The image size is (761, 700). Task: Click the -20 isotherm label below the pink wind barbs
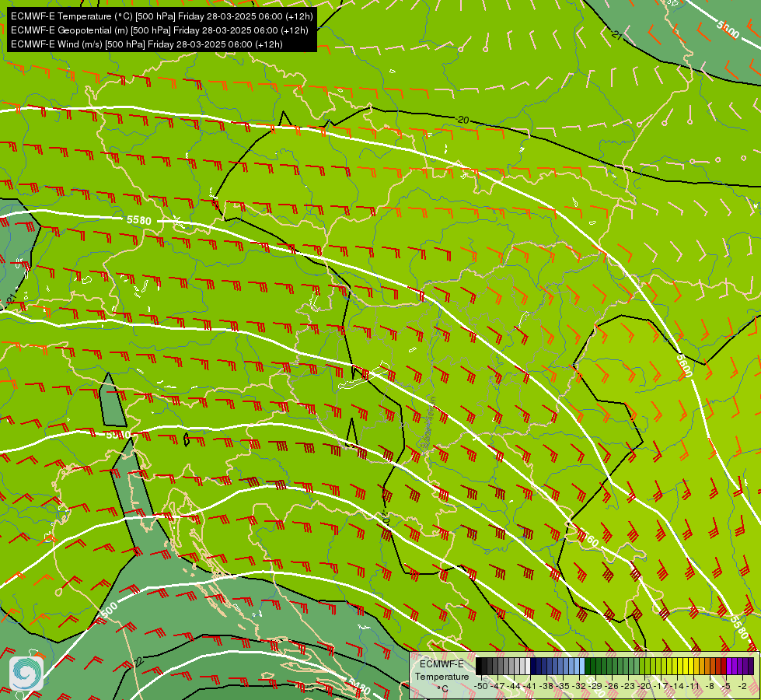pyautogui.click(x=463, y=120)
